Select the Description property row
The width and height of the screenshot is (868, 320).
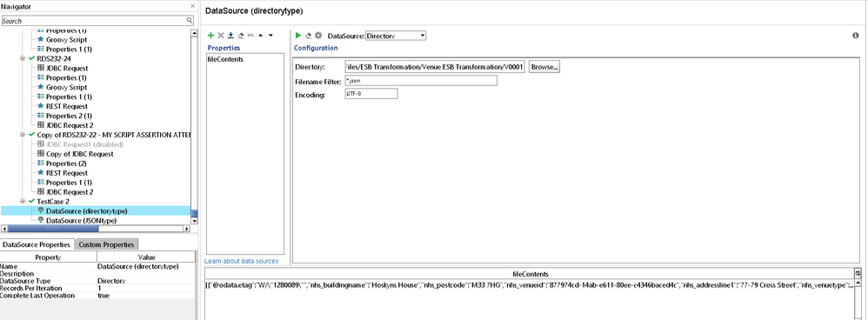pos(97,274)
